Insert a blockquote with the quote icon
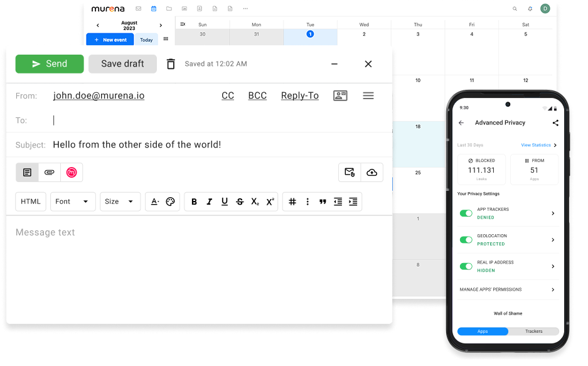The width and height of the screenshot is (588, 366). [323, 202]
